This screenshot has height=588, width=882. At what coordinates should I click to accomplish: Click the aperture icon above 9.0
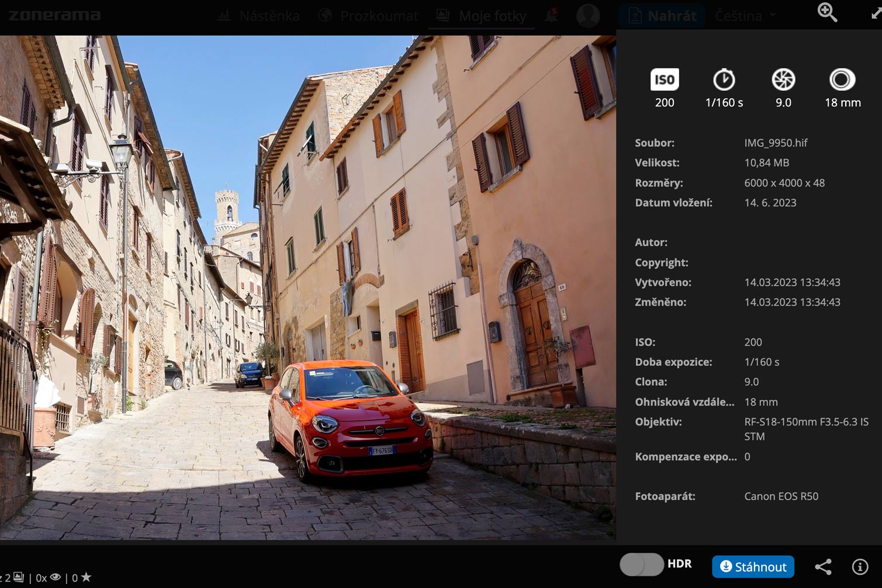click(783, 79)
